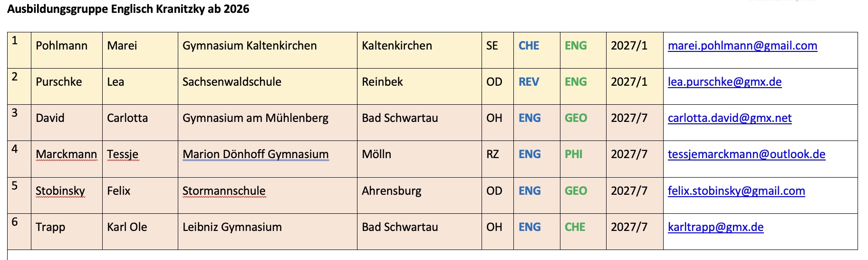Click the tessjemarckmann@outlook.de email link

(x=746, y=154)
